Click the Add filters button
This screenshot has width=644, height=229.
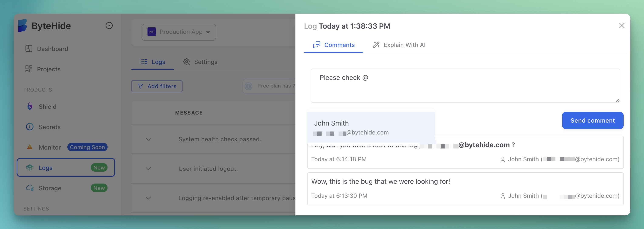pyautogui.click(x=157, y=86)
